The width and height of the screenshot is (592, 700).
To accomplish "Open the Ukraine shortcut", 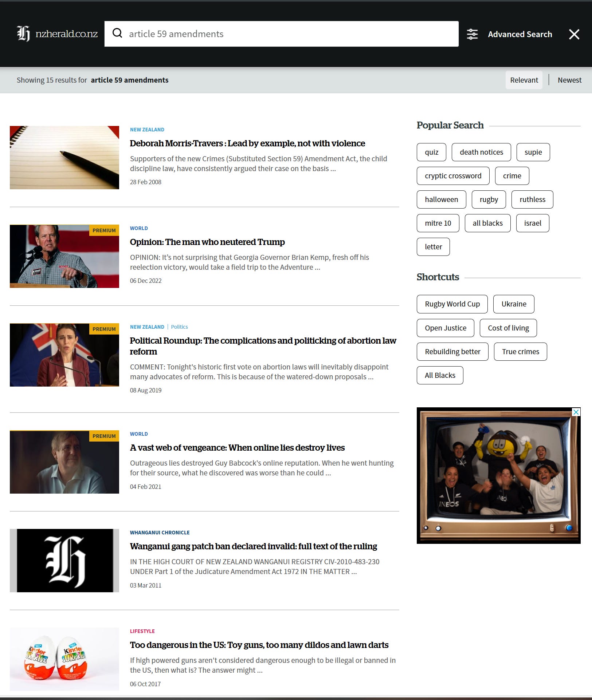I will tap(514, 304).
